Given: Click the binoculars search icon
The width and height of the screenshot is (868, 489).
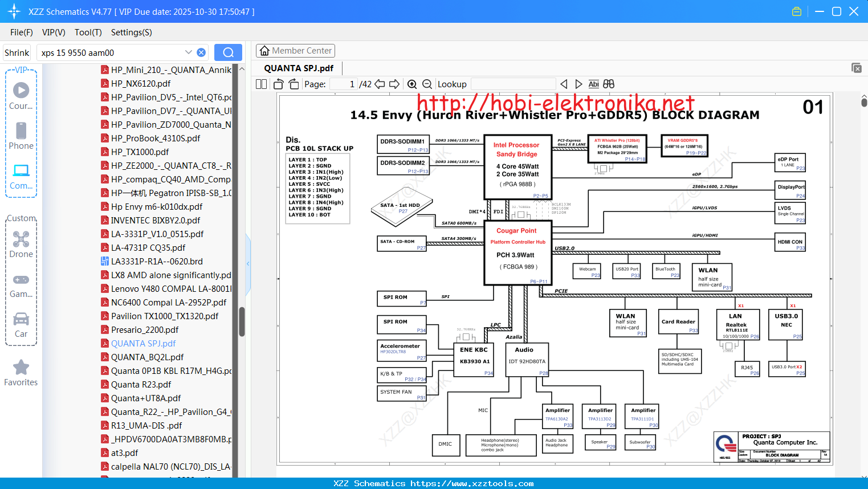Looking at the screenshot, I should (x=609, y=84).
